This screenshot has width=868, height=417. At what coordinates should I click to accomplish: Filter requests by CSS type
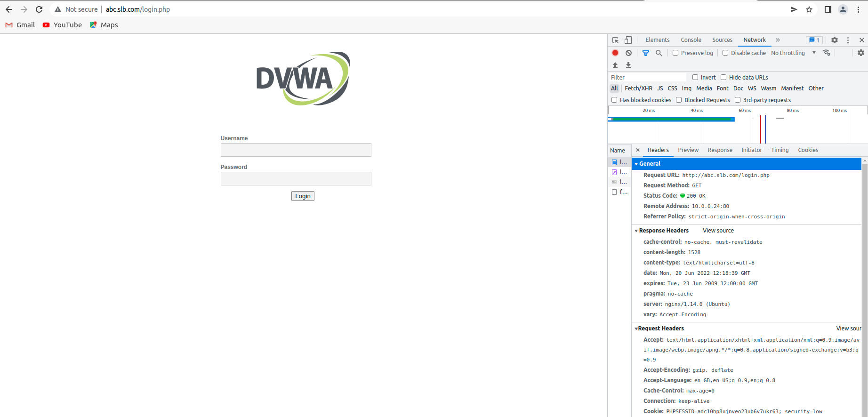click(x=672, y=88)
